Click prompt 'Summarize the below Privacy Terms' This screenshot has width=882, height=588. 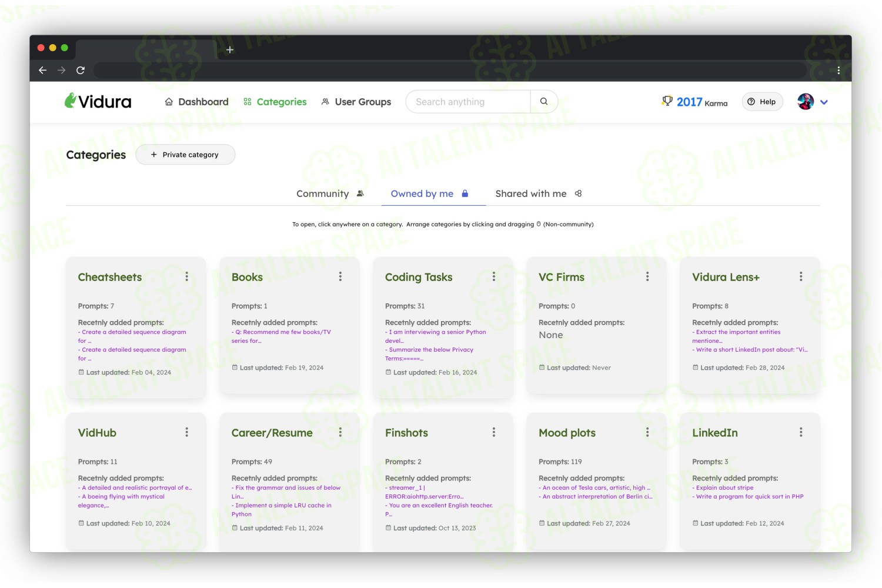click(x=429, y=354)
